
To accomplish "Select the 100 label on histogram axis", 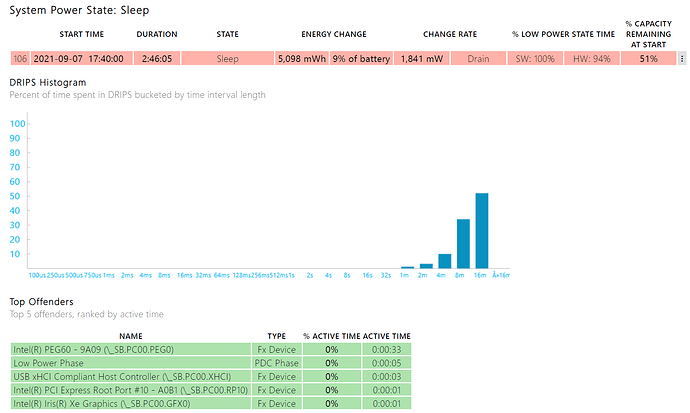I will pyautogui.click(x=18, y=124).
